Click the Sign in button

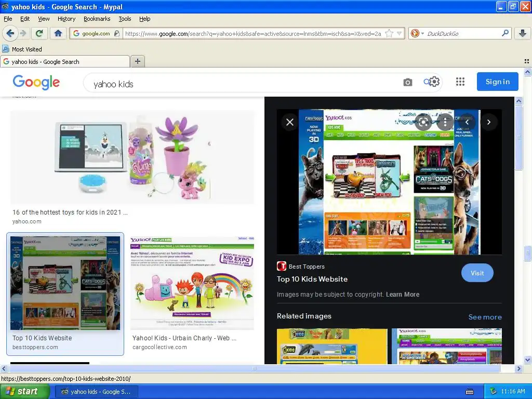coord(497,82)
